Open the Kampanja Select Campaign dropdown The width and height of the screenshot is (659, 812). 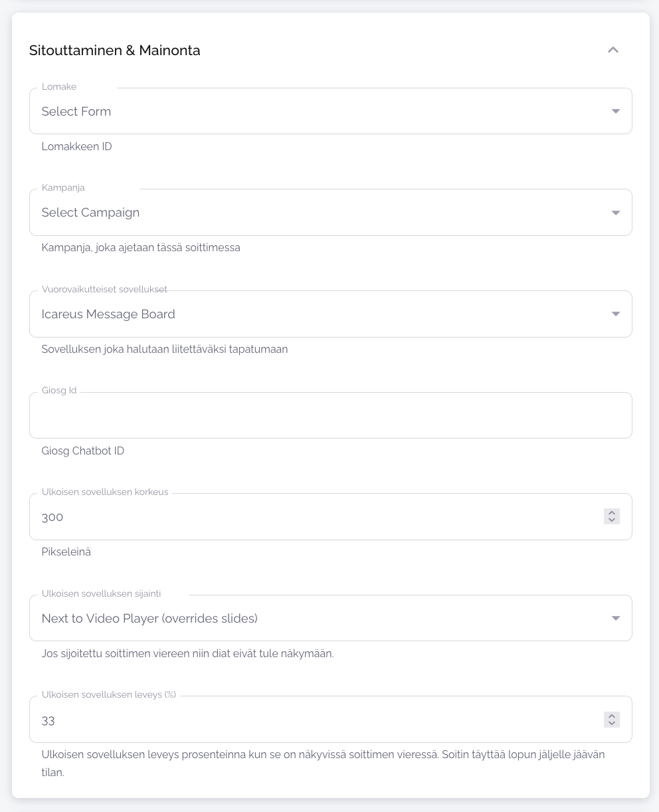tap(319, 213)
